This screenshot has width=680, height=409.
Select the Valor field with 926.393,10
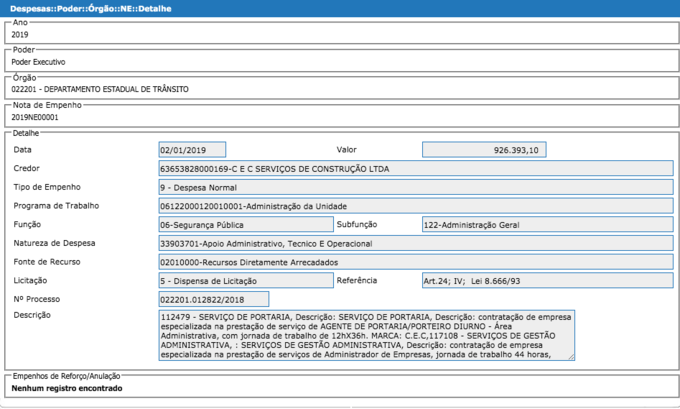484,150
